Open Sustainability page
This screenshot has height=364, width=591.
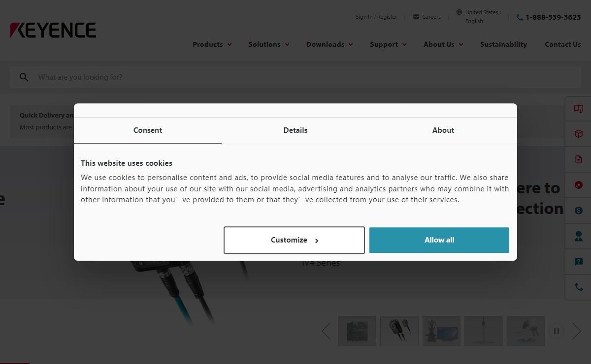pyautogui.click(x=503, y=44)
